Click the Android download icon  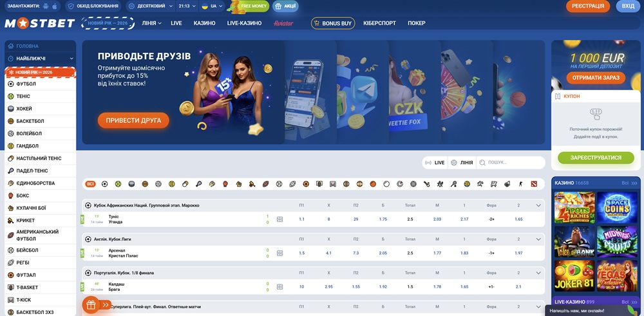(x=45, y=6)
